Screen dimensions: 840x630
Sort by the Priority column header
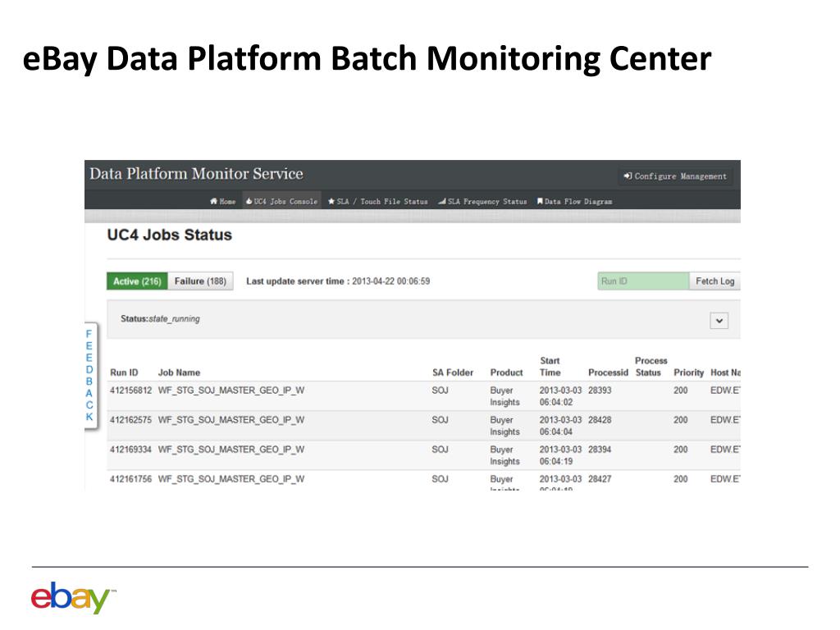[688, 372]
